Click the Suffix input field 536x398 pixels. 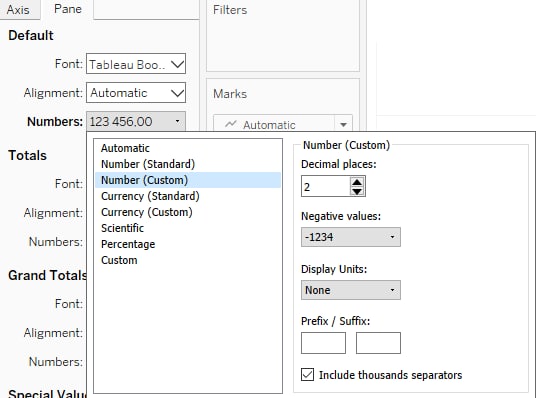tap(378, 343)
